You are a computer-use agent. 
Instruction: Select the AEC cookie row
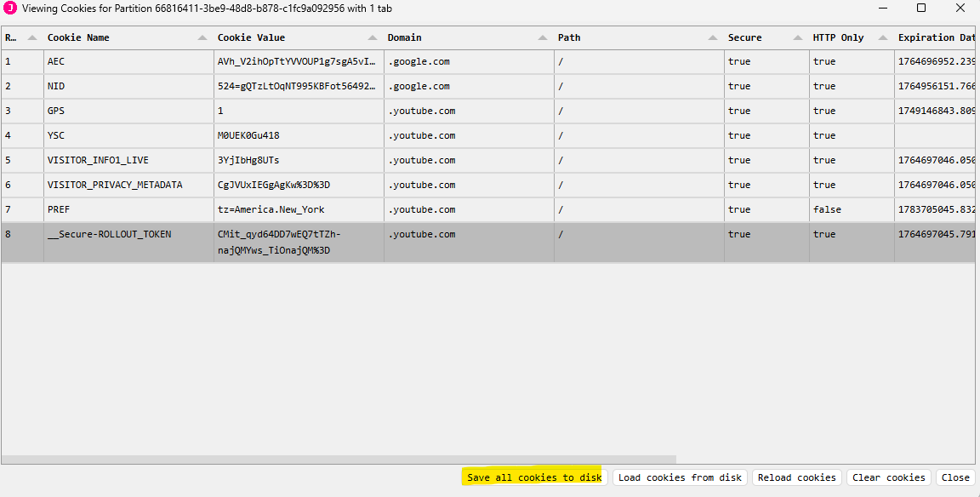coord(128,61)
